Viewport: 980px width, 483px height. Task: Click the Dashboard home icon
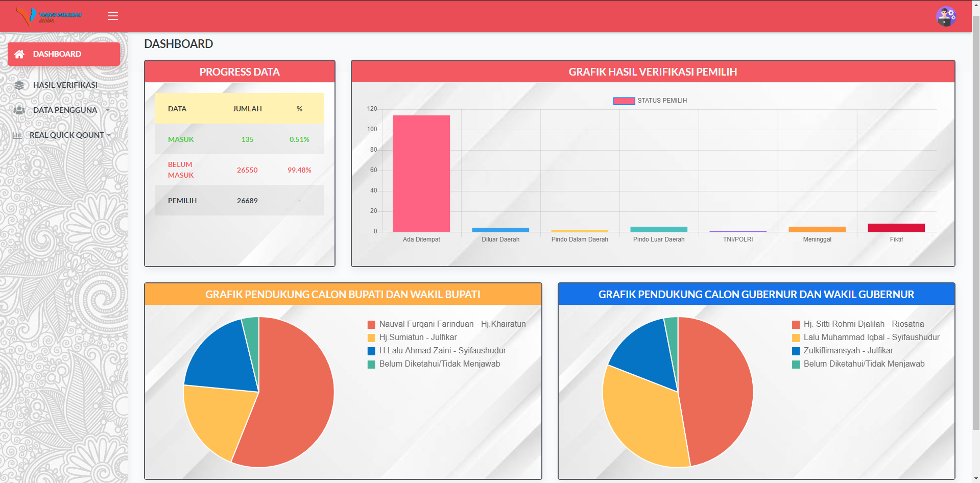[x=19, y=54]
